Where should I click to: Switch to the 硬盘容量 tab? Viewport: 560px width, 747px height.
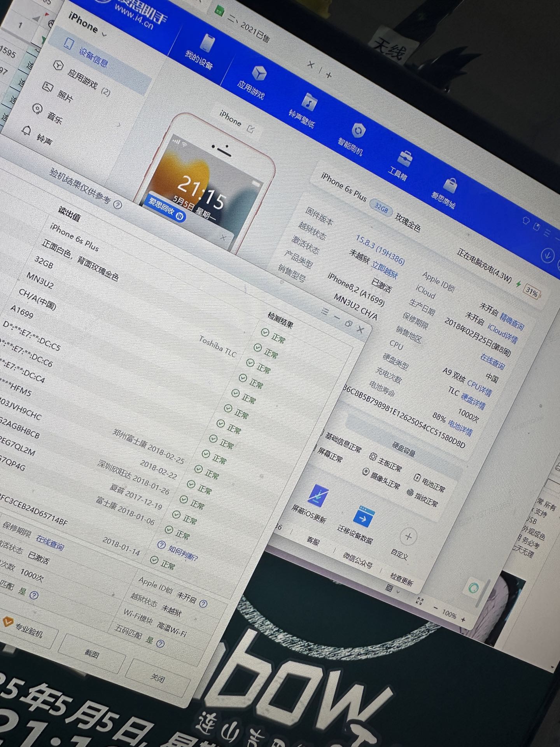404,449
